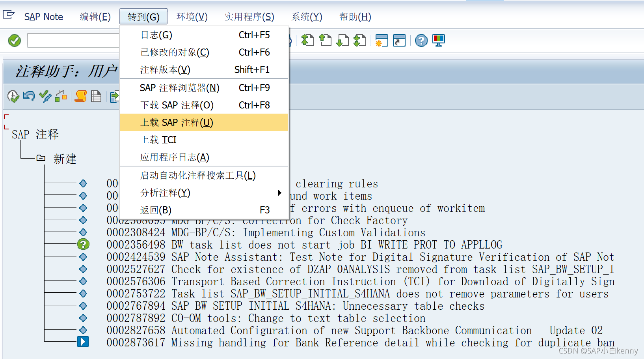Click green question mark icon for note 0002356498

(x=83, y=245)
